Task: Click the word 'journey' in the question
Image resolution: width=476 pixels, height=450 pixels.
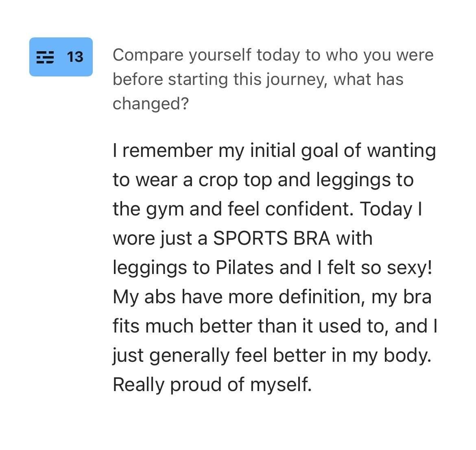Action: coord(297,80)
